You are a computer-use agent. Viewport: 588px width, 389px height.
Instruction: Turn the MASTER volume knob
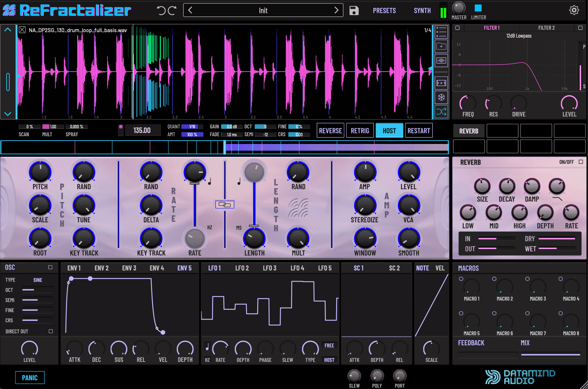tap(459, 8)
